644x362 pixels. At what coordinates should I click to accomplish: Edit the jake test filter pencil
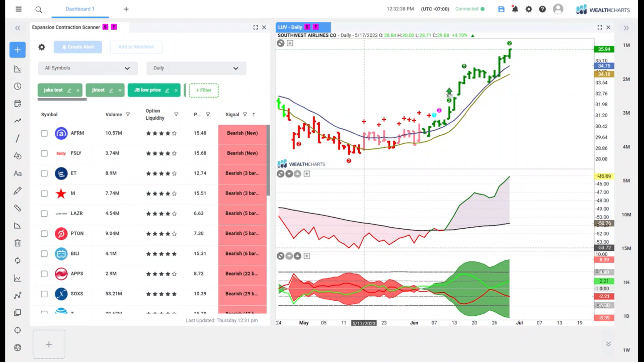69,90
